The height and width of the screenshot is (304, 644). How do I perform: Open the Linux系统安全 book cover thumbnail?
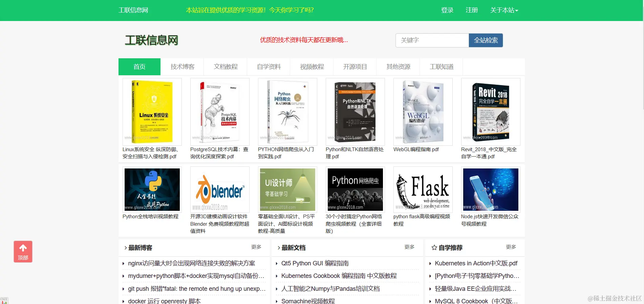152,112
